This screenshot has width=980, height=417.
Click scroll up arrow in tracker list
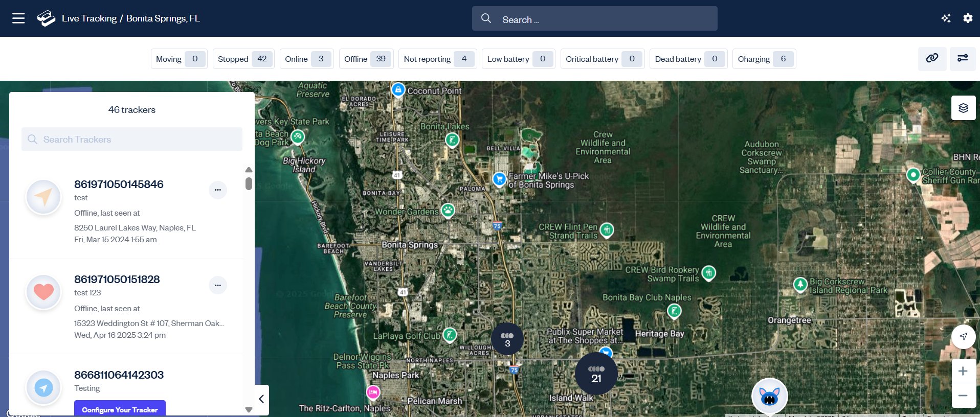pos(249,170)
